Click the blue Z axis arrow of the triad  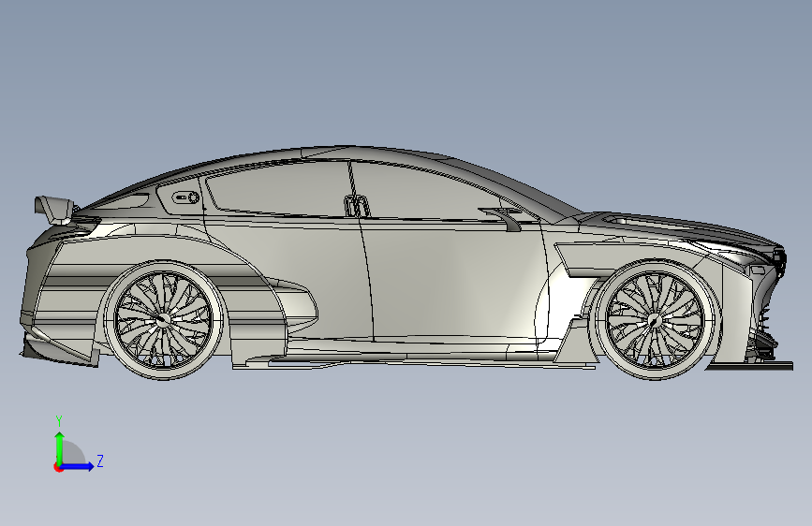(77, 466)
